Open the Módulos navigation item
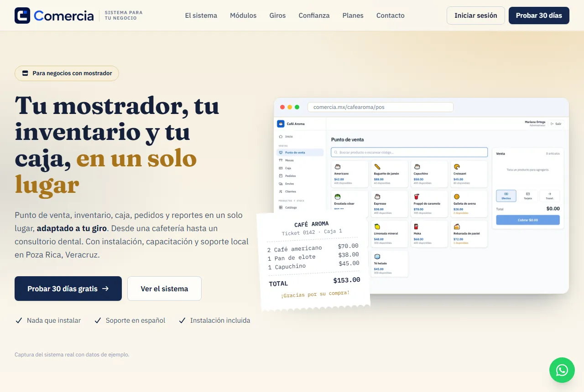 pyautogui.click(x=243, y=15)
